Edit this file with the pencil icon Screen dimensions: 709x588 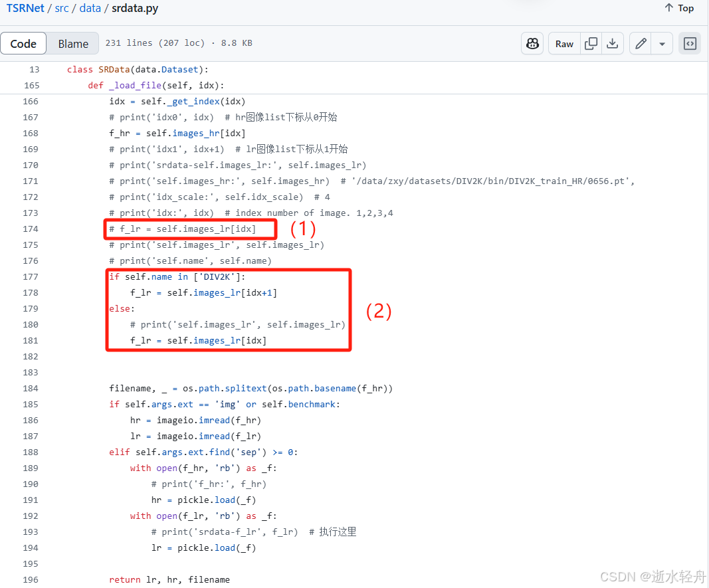640,43
